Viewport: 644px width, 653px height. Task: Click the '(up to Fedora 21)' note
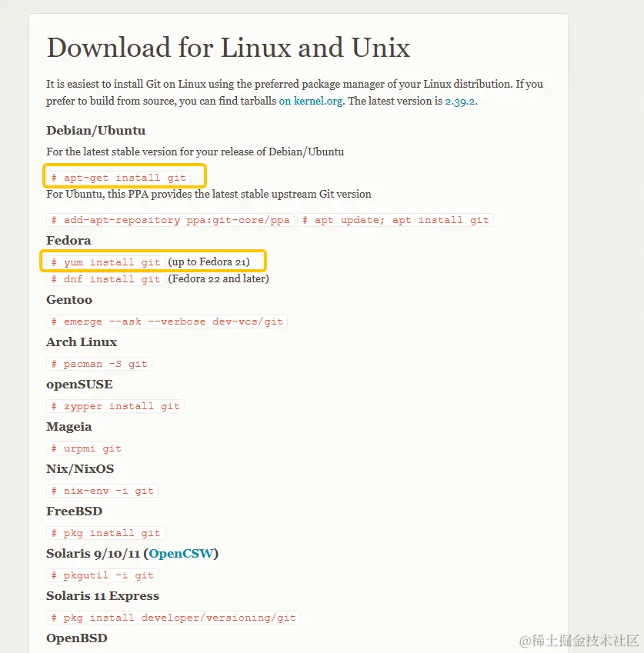pos(209,262)
